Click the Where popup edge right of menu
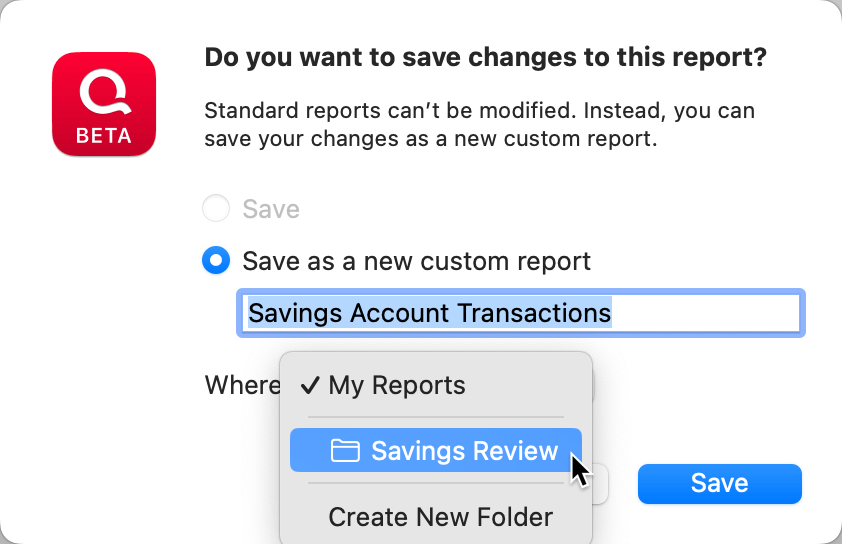The width and height of the screenshot is (842, 544). [595, 386]
